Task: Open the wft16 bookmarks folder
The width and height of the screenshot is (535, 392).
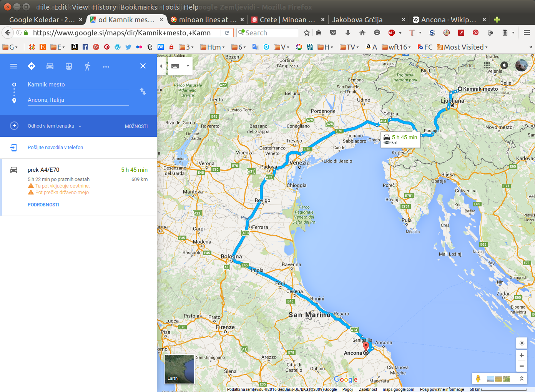Action: point(396,47)
